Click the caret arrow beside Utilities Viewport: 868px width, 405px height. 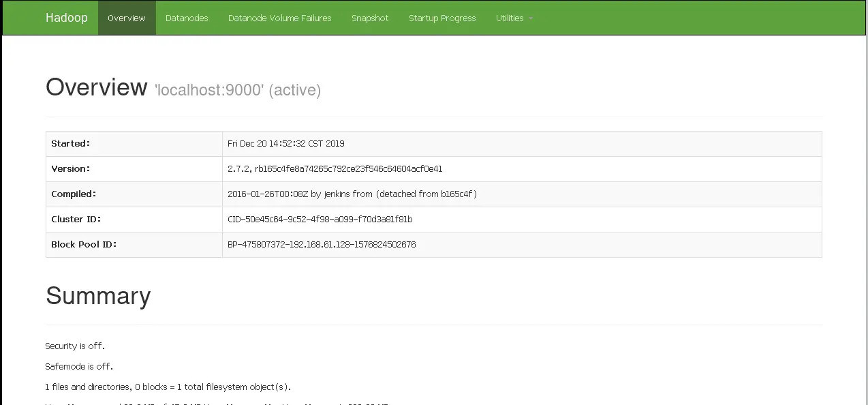(531, 18)
